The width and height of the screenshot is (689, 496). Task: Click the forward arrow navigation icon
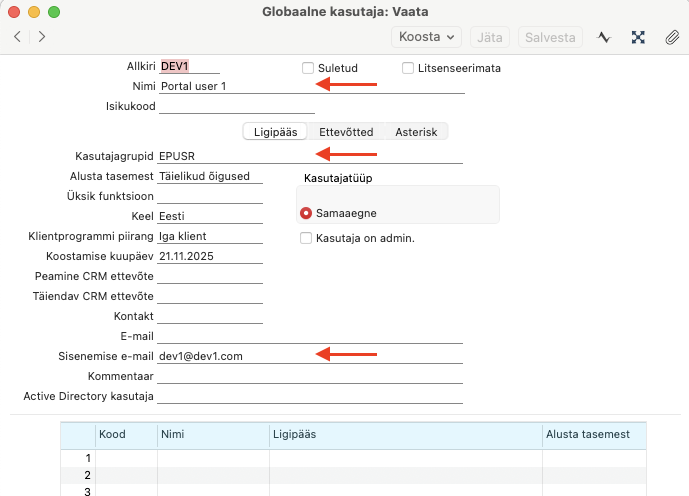(41, 37)
